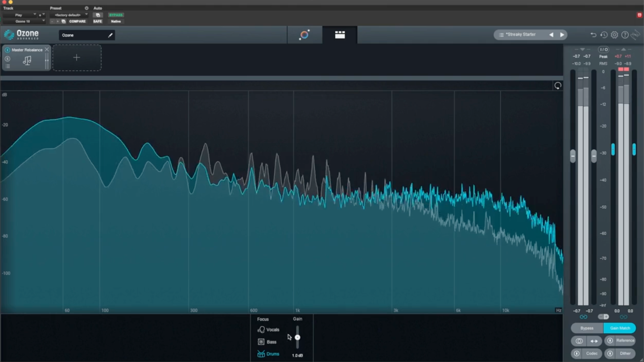Toggle Master Rebalance module power
The image size is (644, 362).
click(7, 50)
